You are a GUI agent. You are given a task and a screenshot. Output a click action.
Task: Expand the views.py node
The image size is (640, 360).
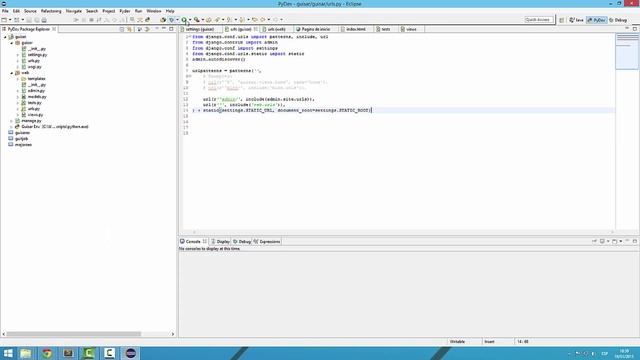point(18,115)
